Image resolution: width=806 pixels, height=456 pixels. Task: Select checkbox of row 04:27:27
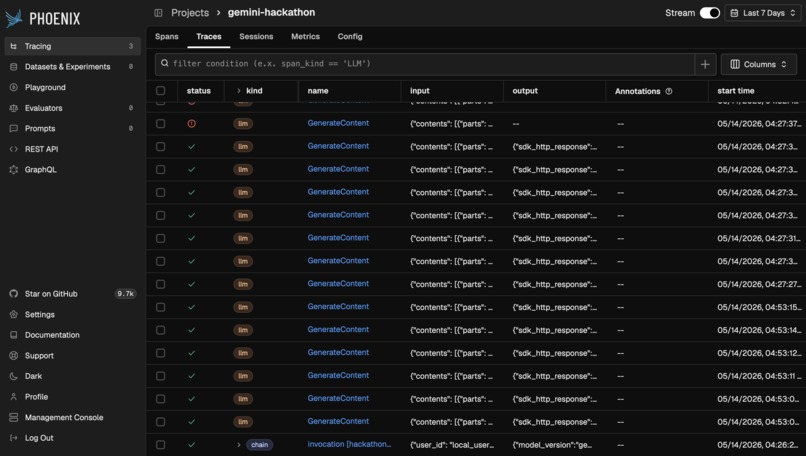(x=160, y=284)
